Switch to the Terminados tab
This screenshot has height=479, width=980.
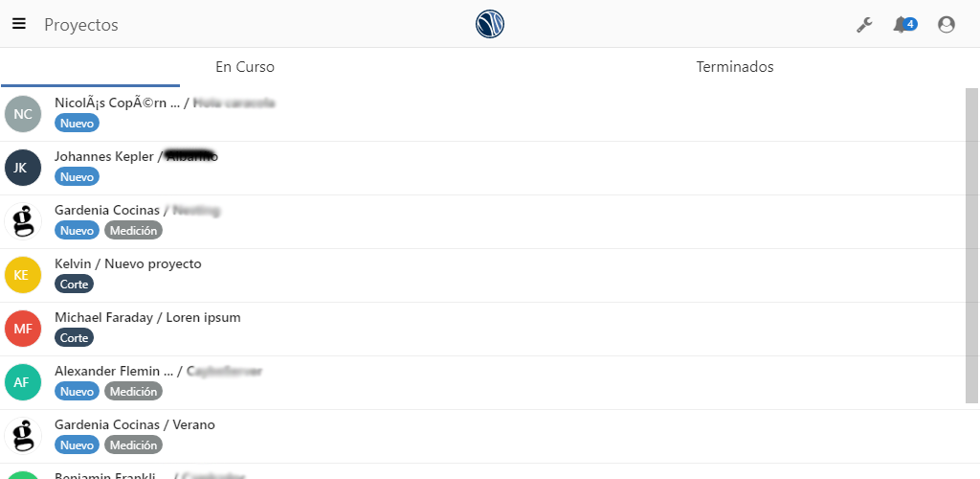point(735,67)
